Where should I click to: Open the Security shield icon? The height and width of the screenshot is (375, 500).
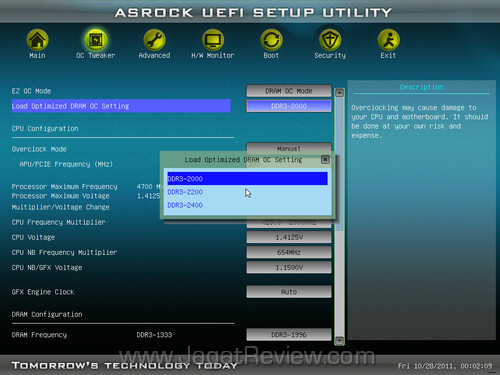[330, 40]
